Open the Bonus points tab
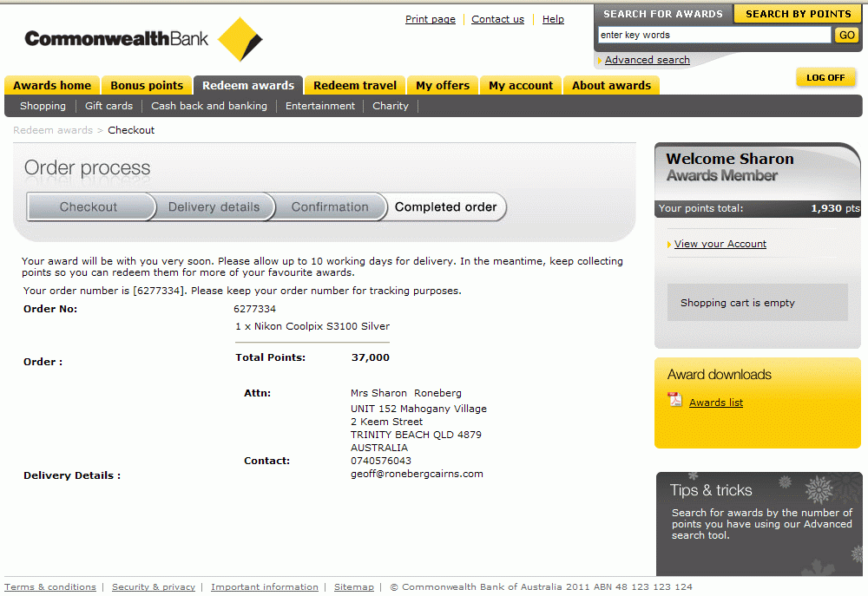 [x=147, y=85]
